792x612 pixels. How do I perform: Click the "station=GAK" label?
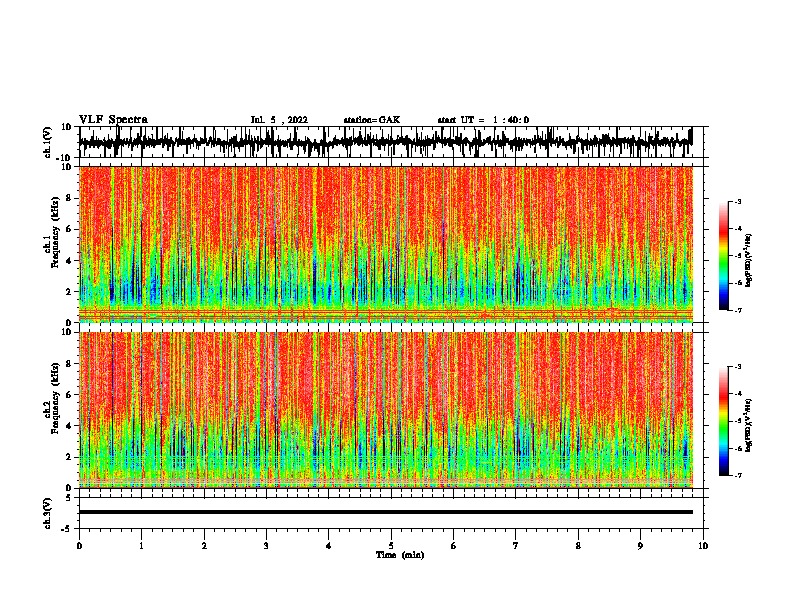pos(372,120)
